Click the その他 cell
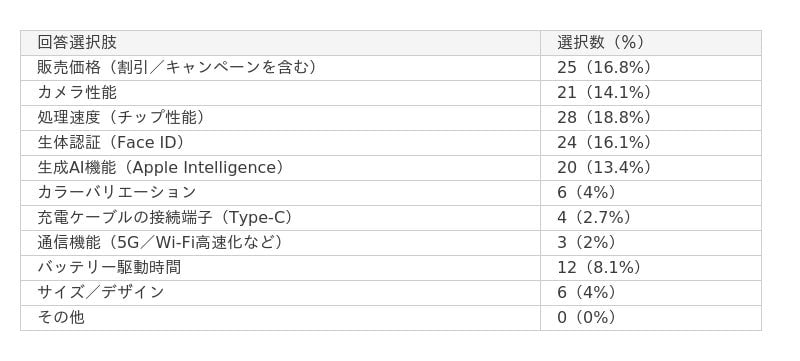The image size is (800, 361). point(280,318)
